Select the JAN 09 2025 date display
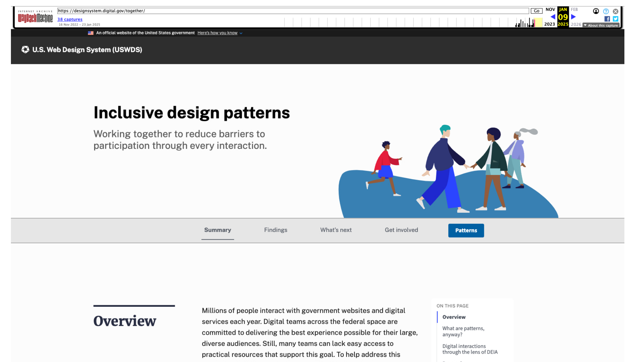644x362 pixels. (x=563, y=17)
